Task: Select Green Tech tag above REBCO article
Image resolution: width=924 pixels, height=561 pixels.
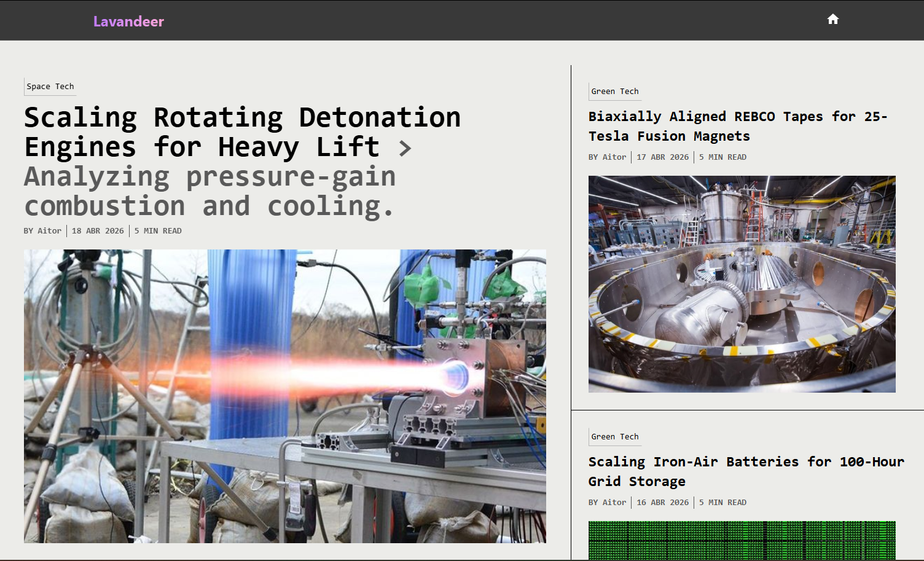Action: tap(615, 92)
